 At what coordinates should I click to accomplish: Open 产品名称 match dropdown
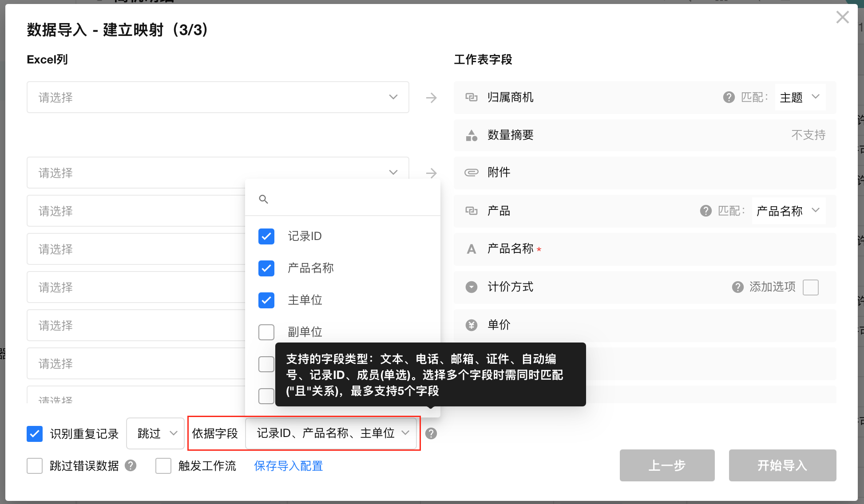point(789,211)
